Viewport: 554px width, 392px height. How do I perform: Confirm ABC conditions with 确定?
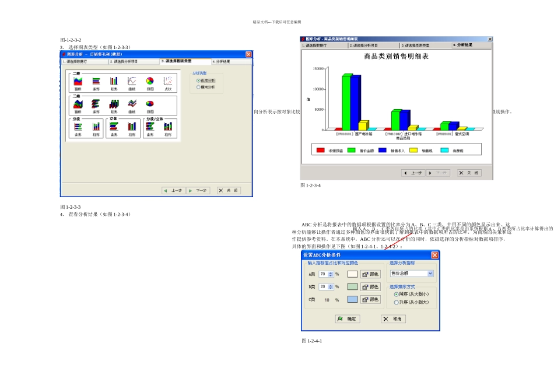pos(348,319)
